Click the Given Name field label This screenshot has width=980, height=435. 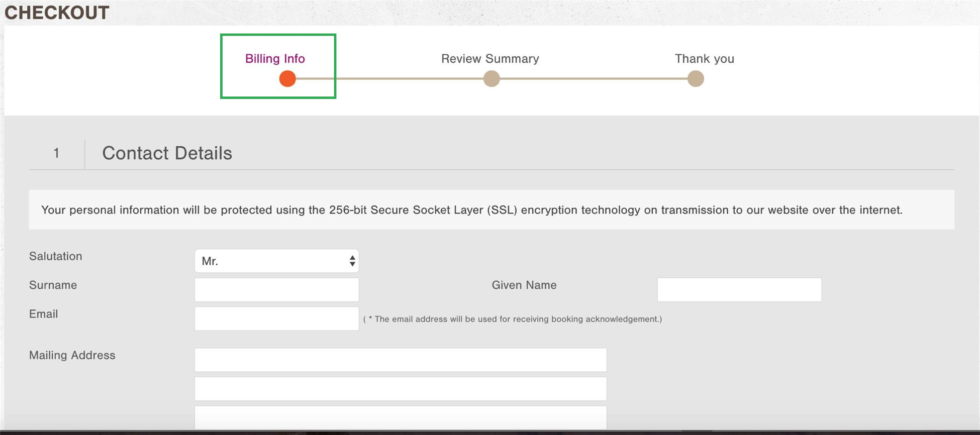524,285
